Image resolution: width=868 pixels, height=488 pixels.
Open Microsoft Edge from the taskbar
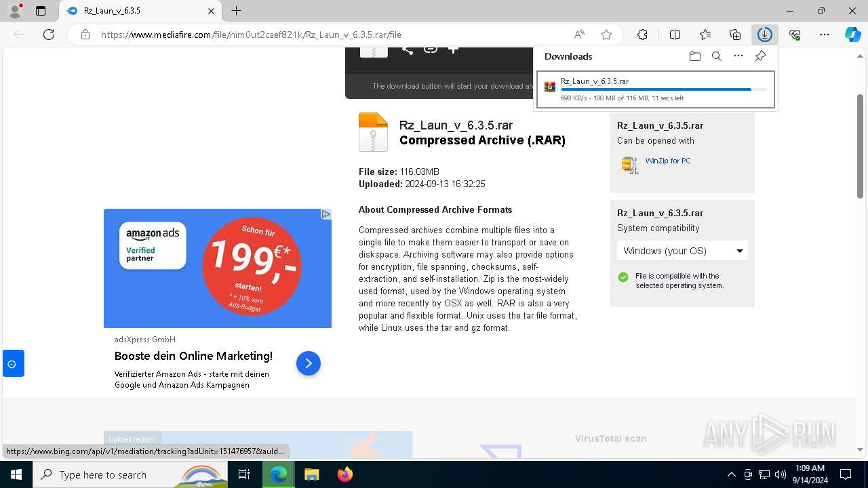tap(279, 474)
